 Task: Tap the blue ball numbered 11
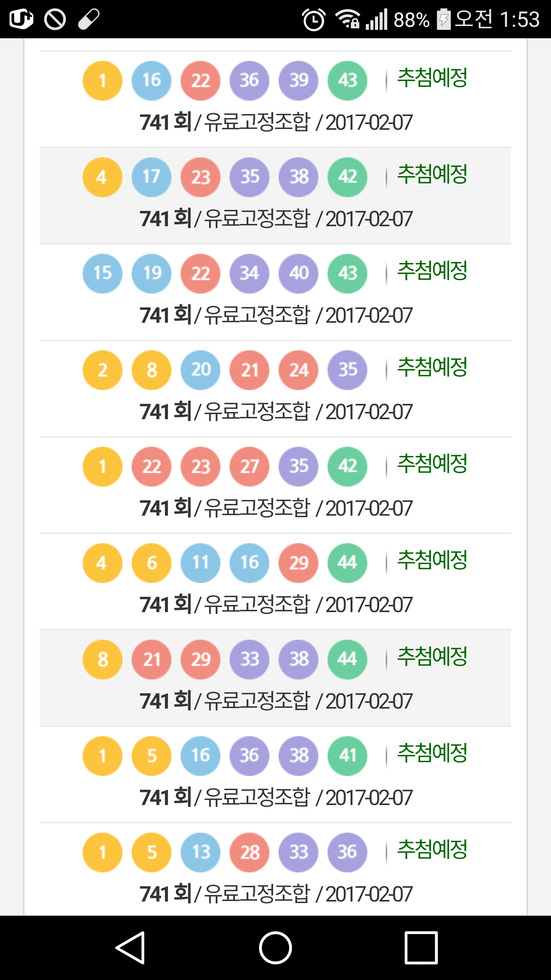tap(201, 563)
